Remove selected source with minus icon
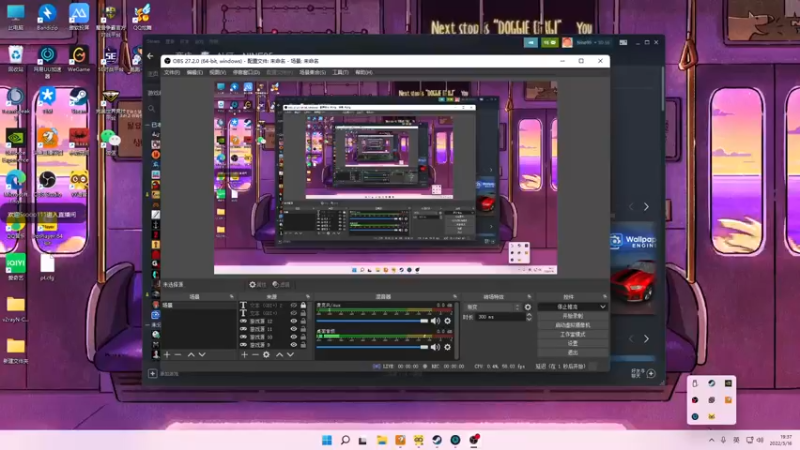The height and width of the screenshot is (450, 800). (255, 355)
